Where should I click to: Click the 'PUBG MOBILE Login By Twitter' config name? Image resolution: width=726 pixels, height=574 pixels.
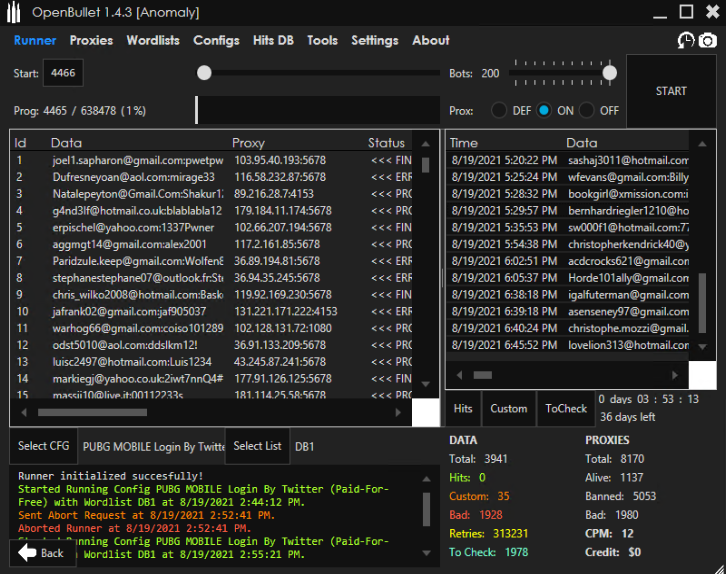coord(153,447)
